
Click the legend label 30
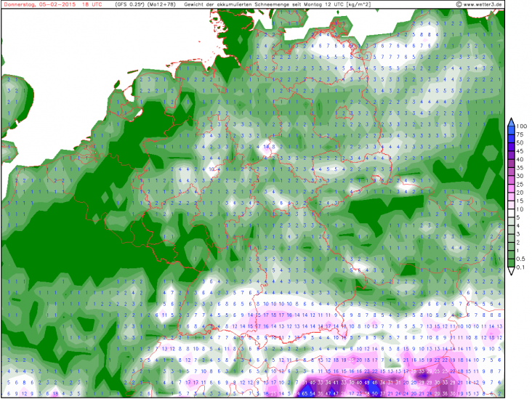pyautogui.click(x=521, y=177)
